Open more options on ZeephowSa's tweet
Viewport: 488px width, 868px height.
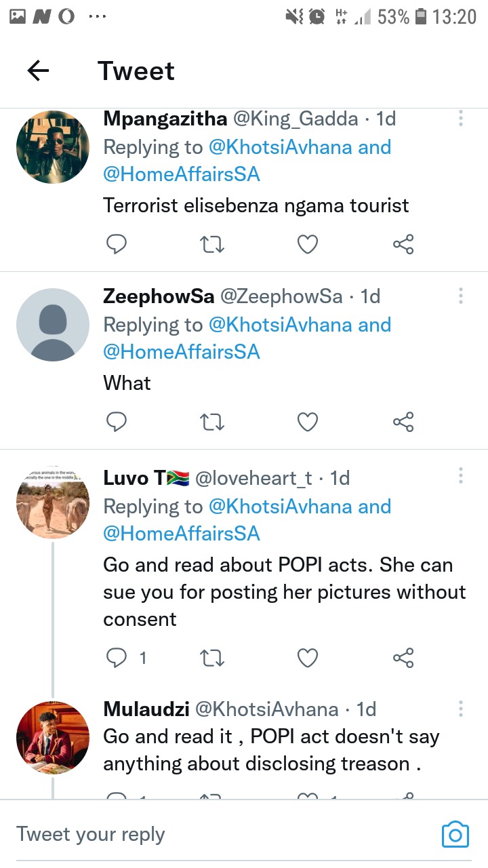(x=461, y=296)
